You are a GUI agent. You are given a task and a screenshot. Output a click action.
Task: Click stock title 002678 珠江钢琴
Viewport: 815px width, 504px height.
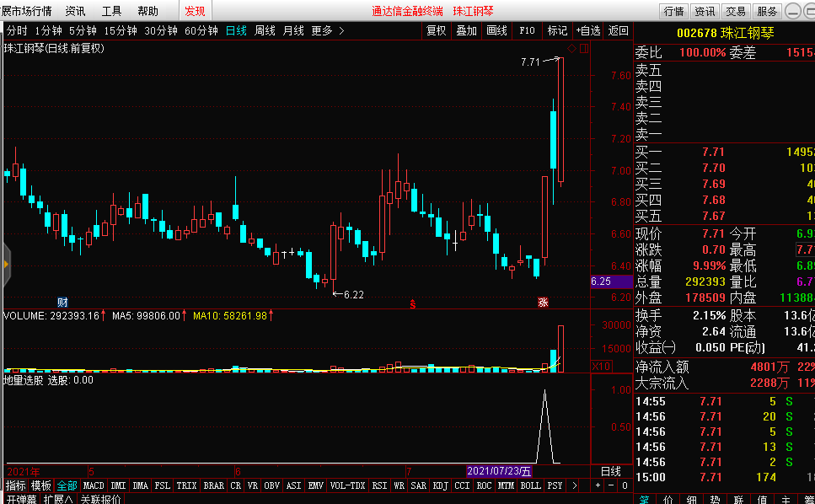click(x=725, y=33)
